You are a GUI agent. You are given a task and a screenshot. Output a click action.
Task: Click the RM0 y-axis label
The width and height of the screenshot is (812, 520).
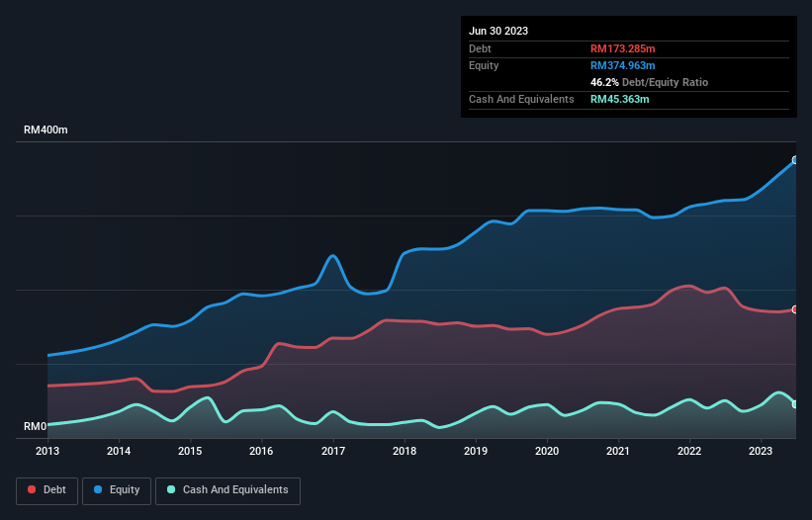[x=36, y=426]
